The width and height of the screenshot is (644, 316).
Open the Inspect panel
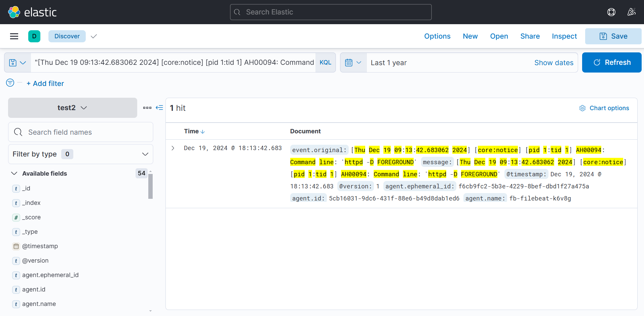(564, 36)
